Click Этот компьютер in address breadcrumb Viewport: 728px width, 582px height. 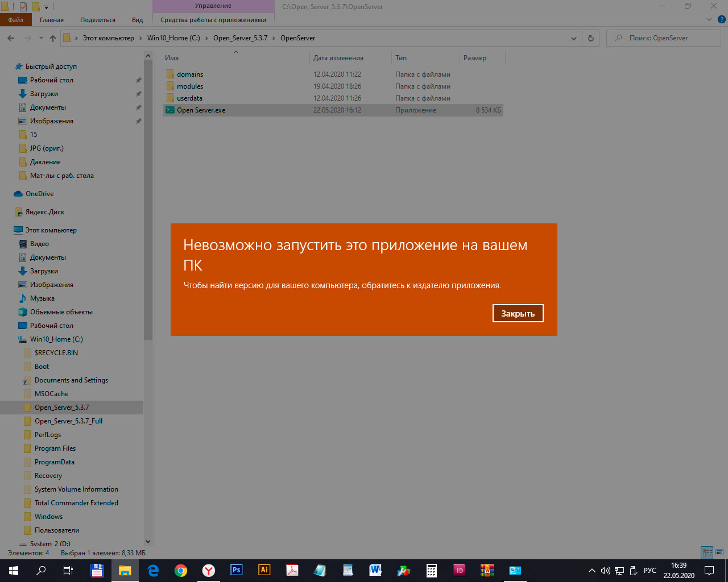[x=109, y=38]
